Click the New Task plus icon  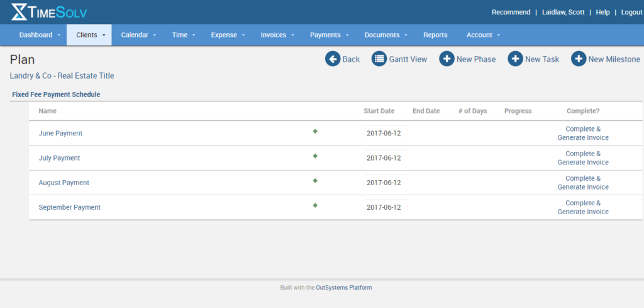pos(515,59)
